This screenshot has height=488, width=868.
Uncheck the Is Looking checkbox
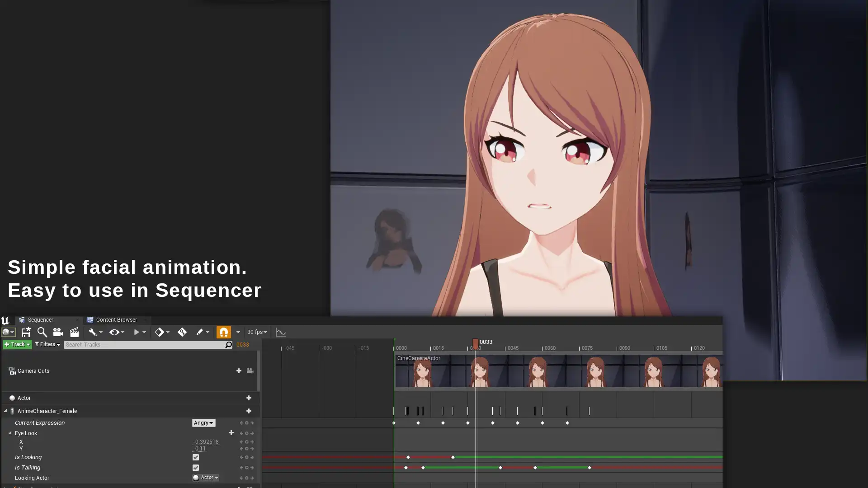click(x=196, y=457)
